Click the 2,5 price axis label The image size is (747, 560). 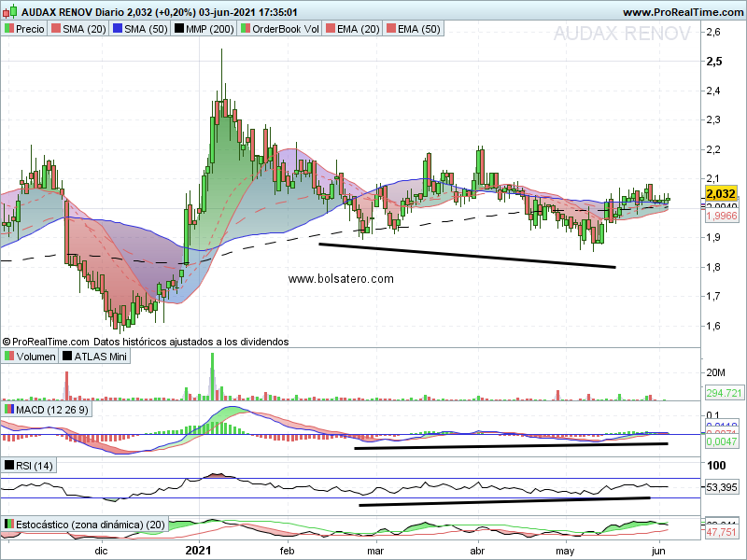click(x=713, y=61)
